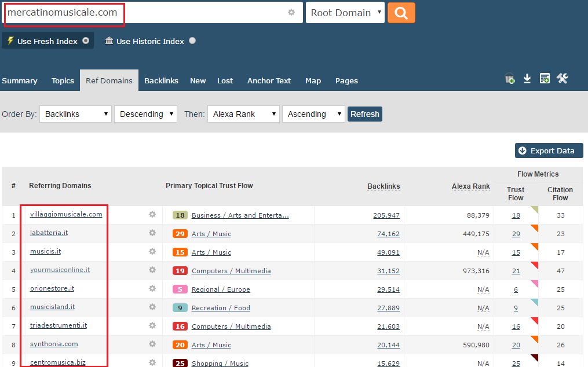
Task: Open the gear menu for villaggiomusicale.com
Action: pyautogui.click(x=152, y=214)
